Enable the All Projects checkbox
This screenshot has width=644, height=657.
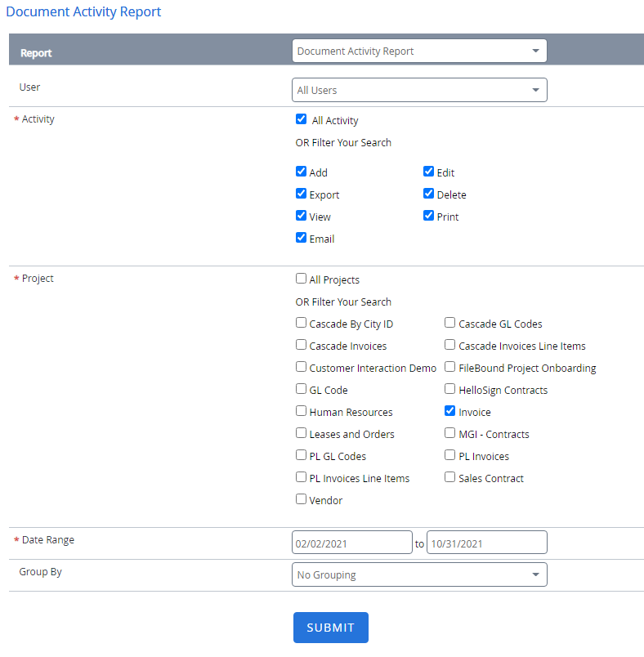[302, 279]
